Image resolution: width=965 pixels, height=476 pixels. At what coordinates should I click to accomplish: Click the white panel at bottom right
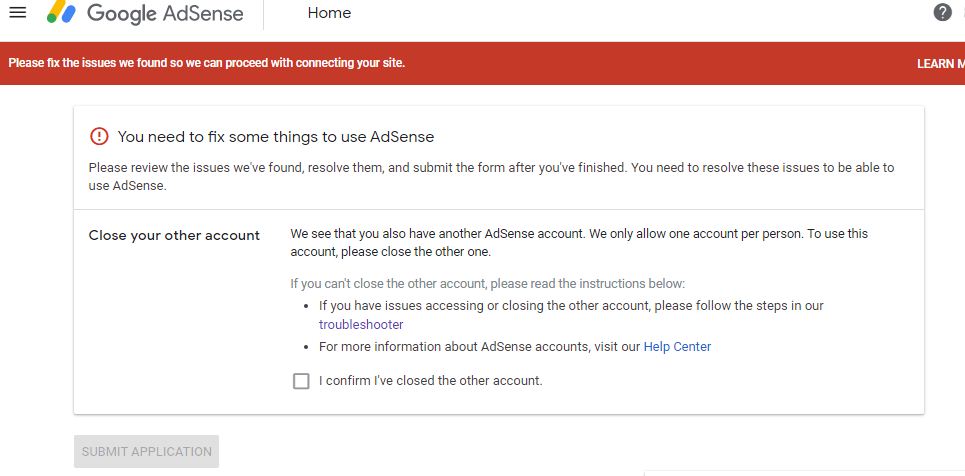[x=804, y=472]
